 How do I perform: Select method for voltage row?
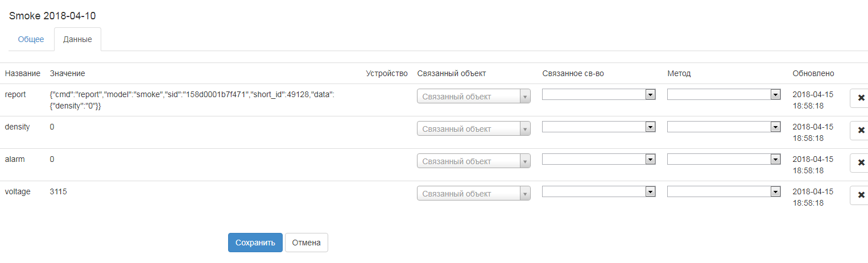click(x=724, y=192)
